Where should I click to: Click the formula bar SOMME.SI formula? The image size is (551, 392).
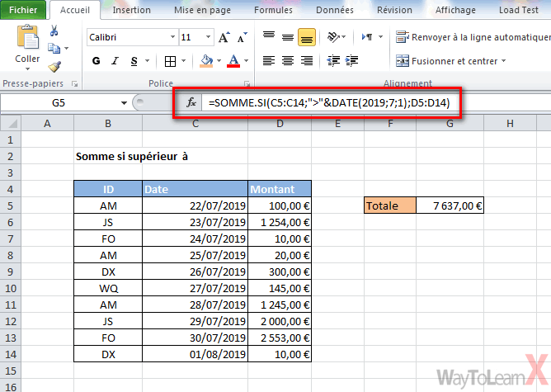coord(329,102)
